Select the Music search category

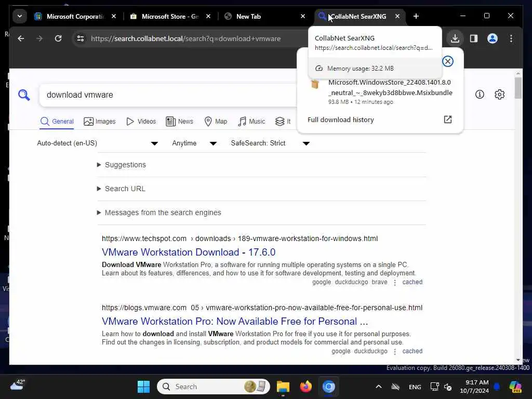click(251, 122)
